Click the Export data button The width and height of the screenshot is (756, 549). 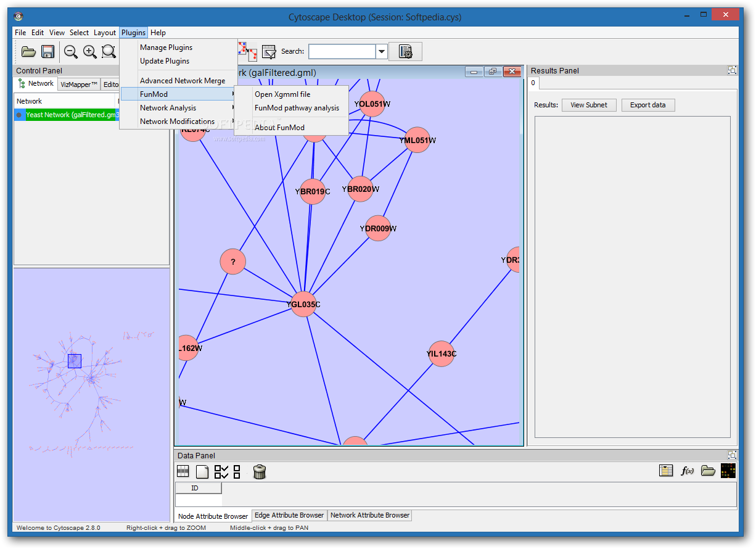click(x=647, y=105)
